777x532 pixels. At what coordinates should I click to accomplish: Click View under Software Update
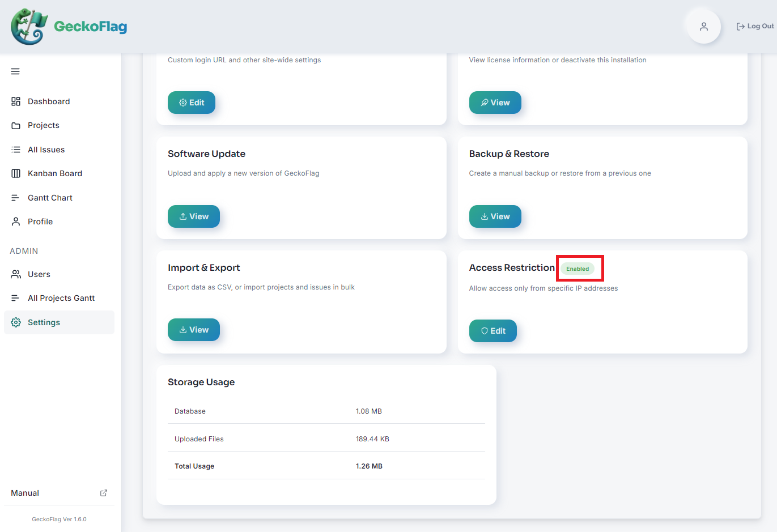click(x=194, y=216)
